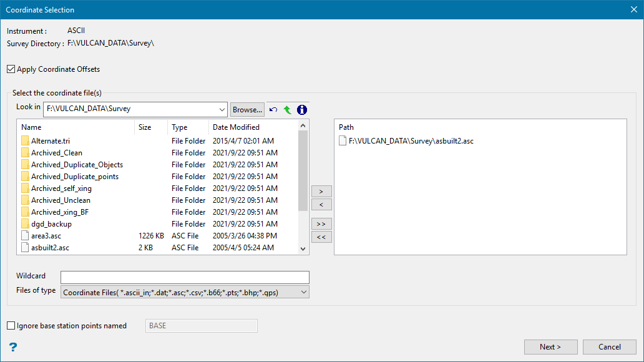This screenshot has height=362, width=644.
Task: Expand the Look in directory dropdown
Action: (x=222, y=109)
